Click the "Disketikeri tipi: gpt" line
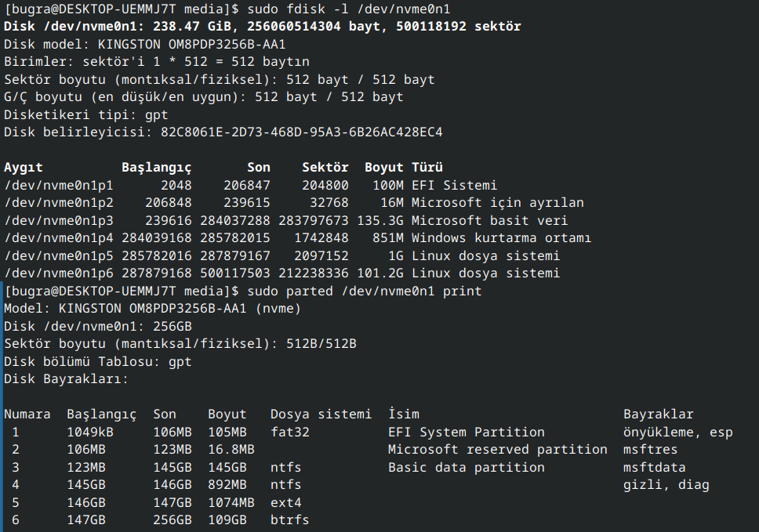Viewport: 759px width, 532px height. [x=85, y=114]
